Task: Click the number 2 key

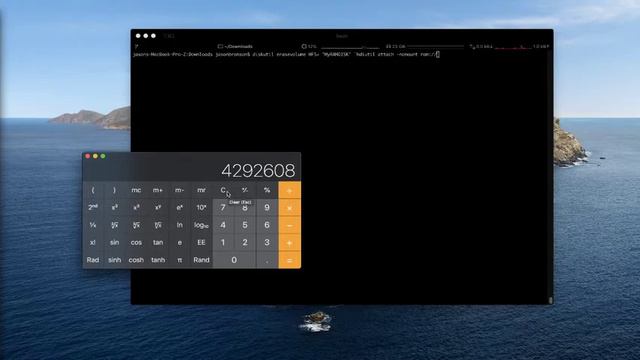Action: 245,242
